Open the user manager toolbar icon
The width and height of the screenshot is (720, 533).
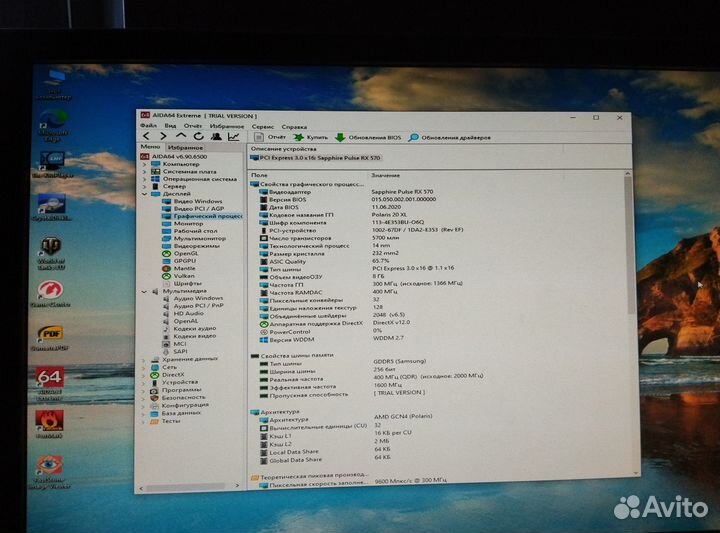(216, 136)
